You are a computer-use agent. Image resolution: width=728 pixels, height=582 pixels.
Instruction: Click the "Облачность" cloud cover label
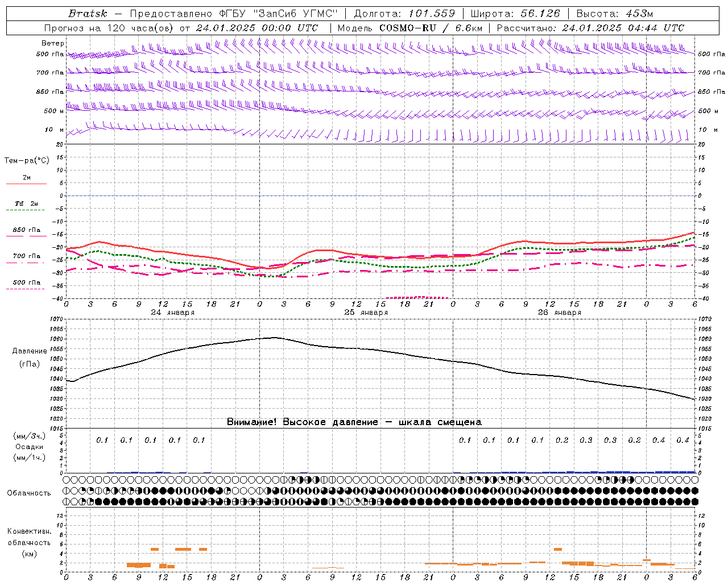click(28, 493)
